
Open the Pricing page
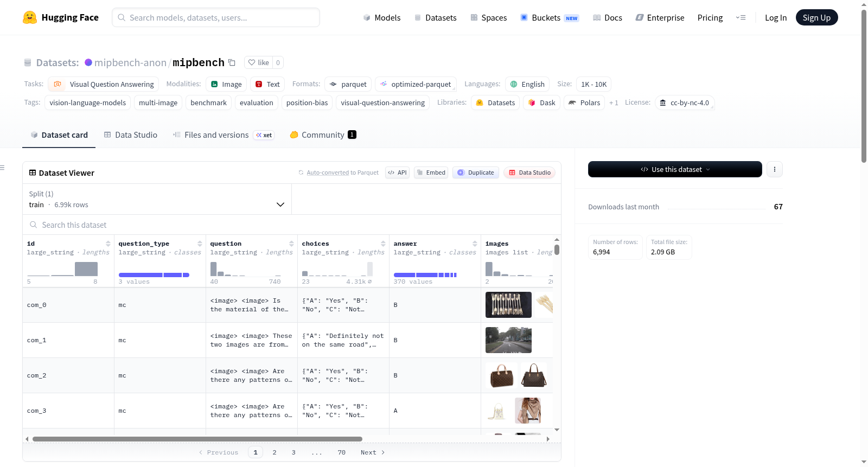tap(710, 18)
